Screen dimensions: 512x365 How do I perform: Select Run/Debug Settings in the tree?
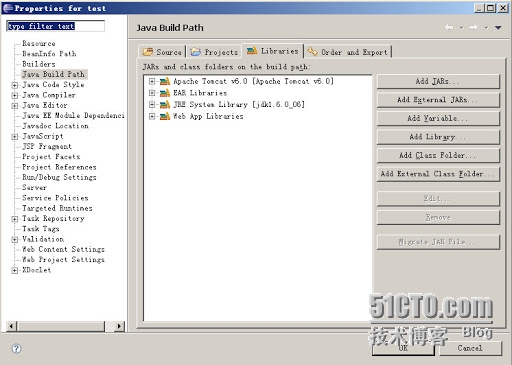coord(59,177)
